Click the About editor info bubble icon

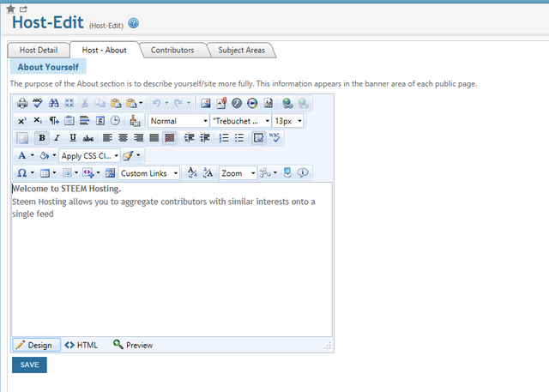pyautogui.click(x=303, y=173)
